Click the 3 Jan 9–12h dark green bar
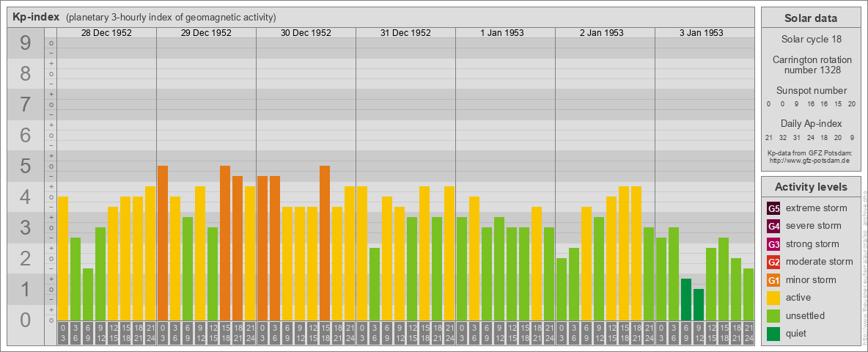The height and width of the screenshot is (352, 868). point(698,305)
